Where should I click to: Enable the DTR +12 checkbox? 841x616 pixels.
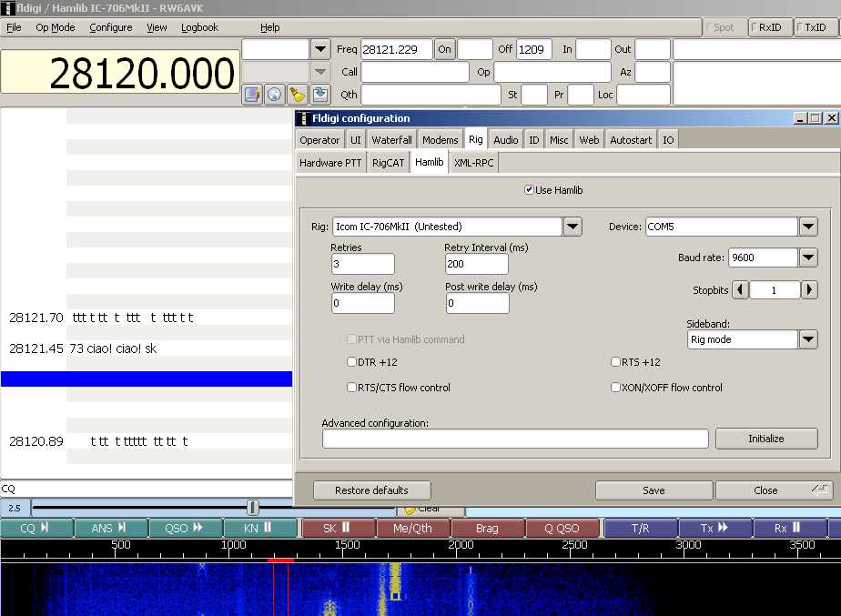[x=352, y=362]
